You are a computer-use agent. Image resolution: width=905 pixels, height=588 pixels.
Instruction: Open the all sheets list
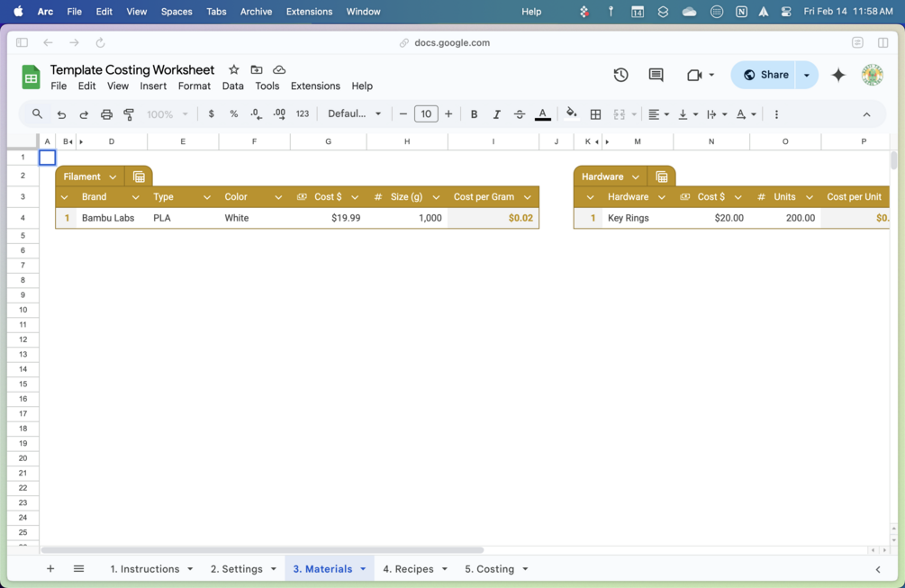79,569
